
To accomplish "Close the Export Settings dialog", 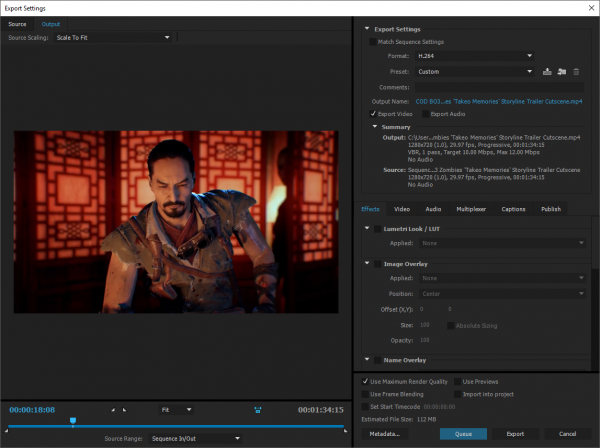I will point(591,8).
